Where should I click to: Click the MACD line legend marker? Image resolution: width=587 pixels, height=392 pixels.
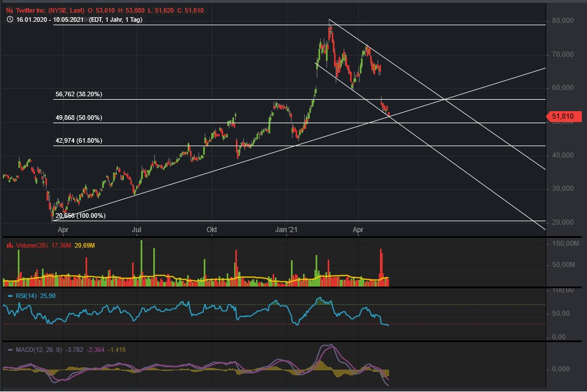[10, 350]
